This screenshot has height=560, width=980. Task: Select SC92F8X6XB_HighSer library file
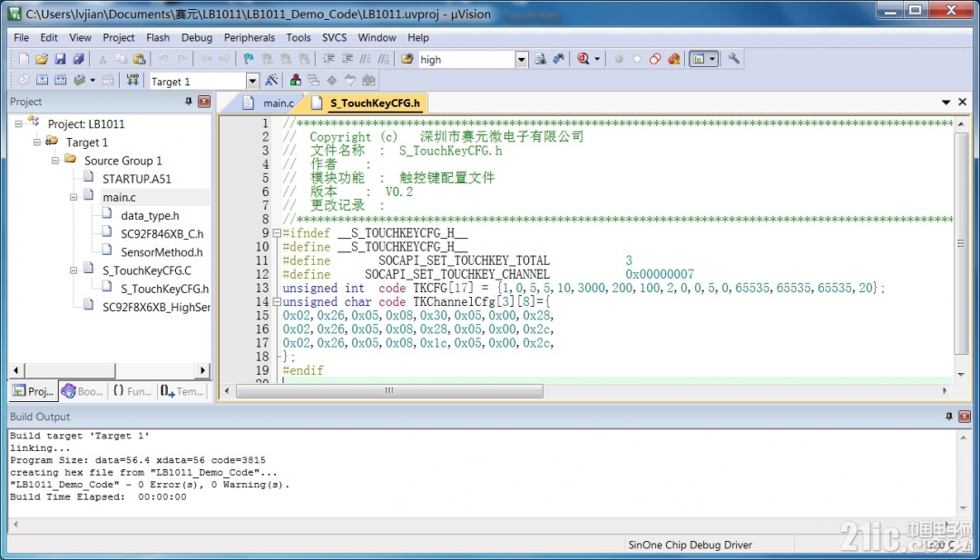pos(156,307)
